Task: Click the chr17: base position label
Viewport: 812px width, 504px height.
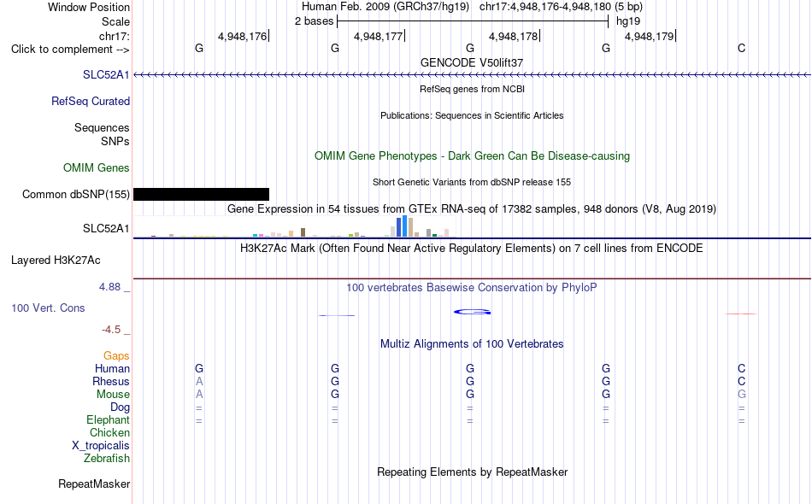Action: pos(115,36)
